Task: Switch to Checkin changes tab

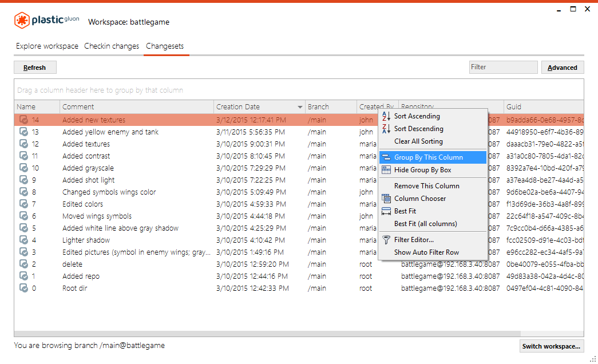Action: 112,46
